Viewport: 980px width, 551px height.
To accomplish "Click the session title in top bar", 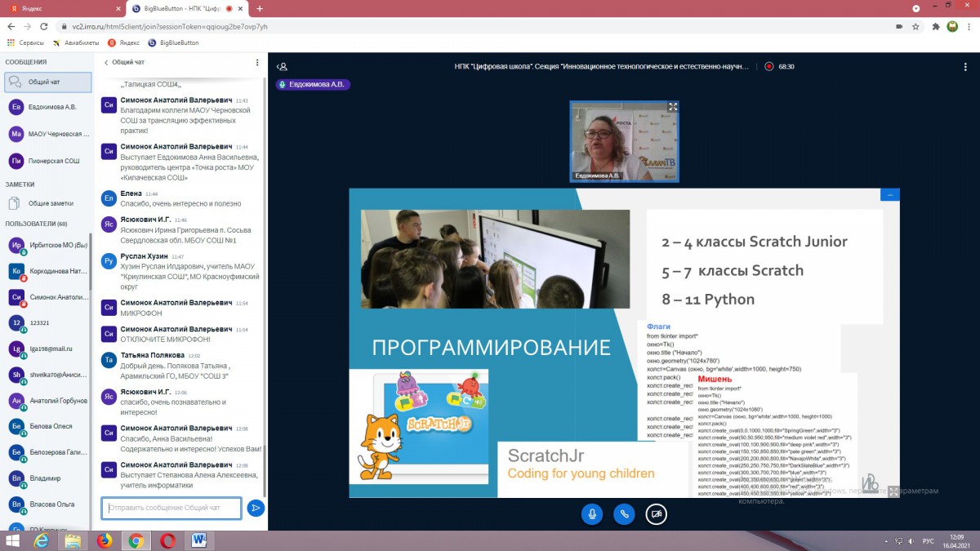I will pyautogui.click(x=601, y=67).
